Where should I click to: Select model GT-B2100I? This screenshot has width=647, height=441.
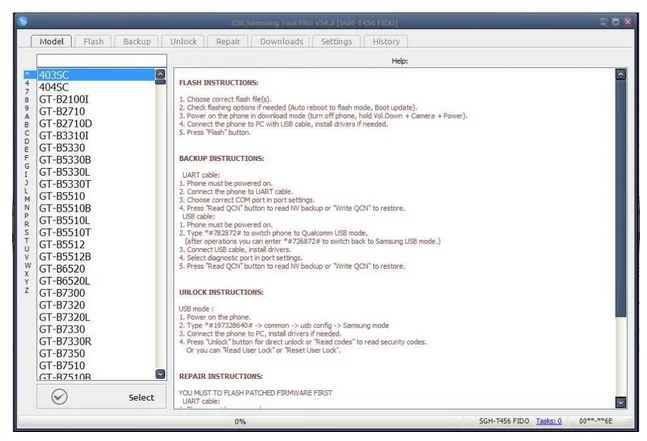click(x=97, y=99)
